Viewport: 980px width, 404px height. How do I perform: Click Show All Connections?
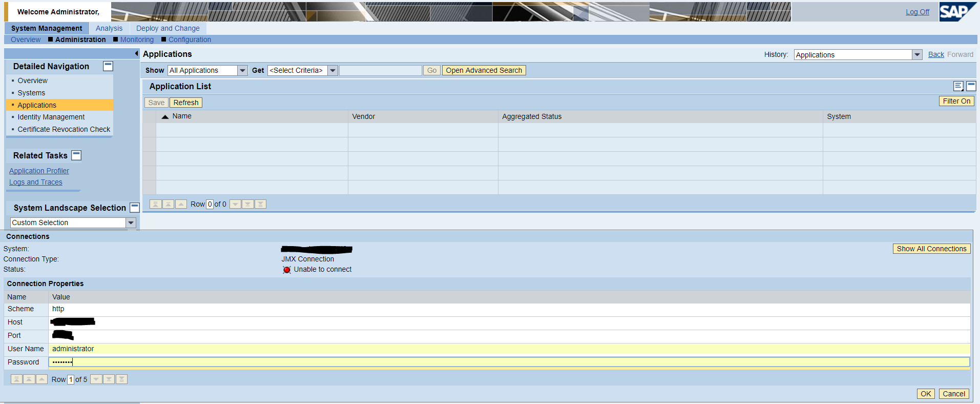932,249
